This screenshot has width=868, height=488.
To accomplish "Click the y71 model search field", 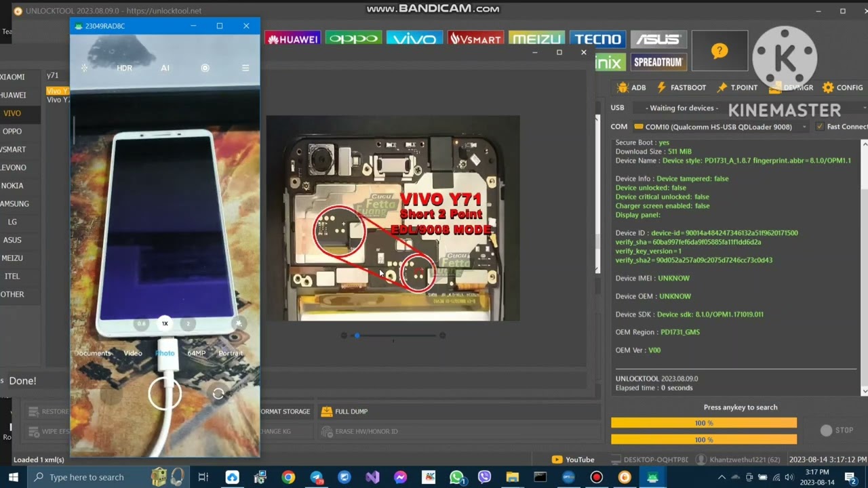I will (58, 76).
